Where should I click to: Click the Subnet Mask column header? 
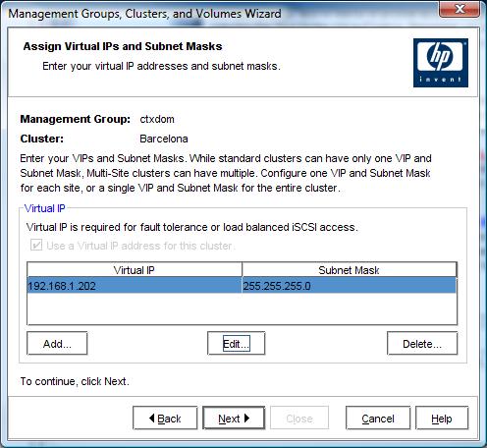click(x=350, y=270)
